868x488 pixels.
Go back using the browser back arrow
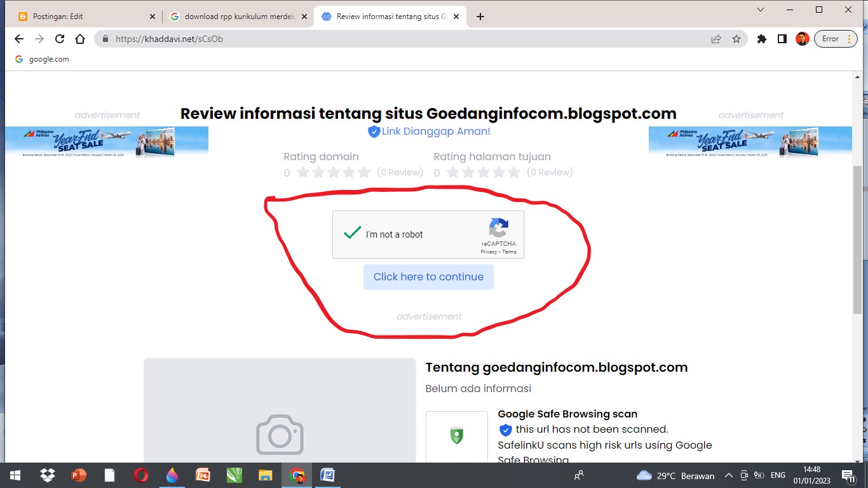point(19,39)
